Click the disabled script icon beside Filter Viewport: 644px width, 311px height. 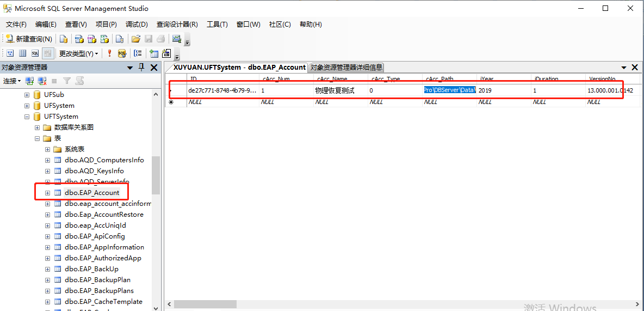79,81
